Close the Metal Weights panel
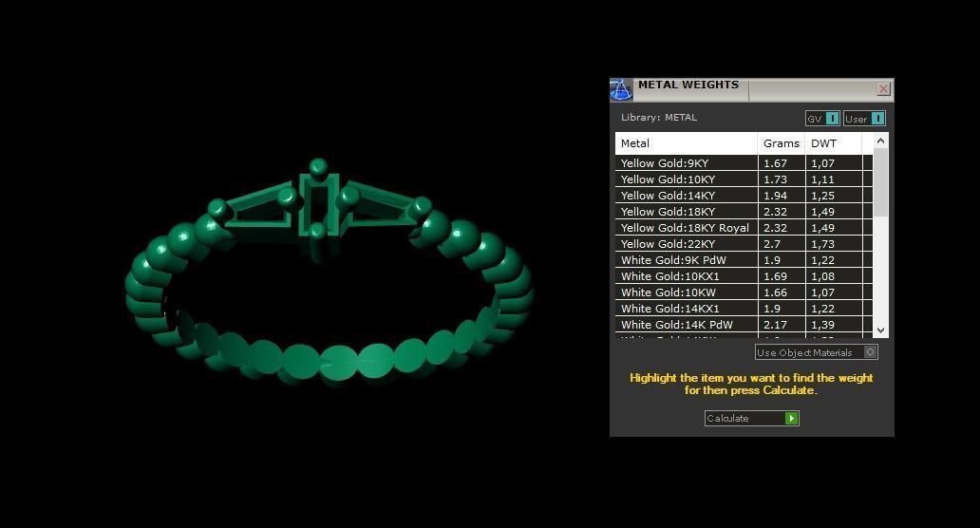The width and height of the screenshot is (980, 528). point(883,89)
